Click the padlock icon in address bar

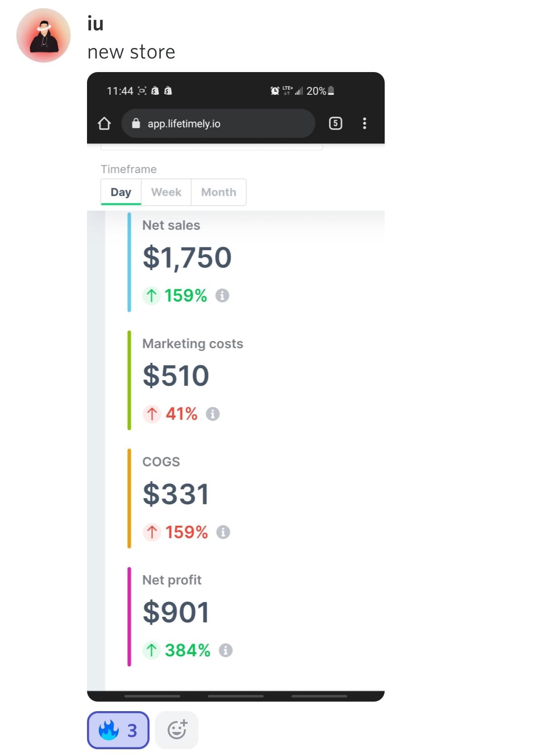click(135, 123)
